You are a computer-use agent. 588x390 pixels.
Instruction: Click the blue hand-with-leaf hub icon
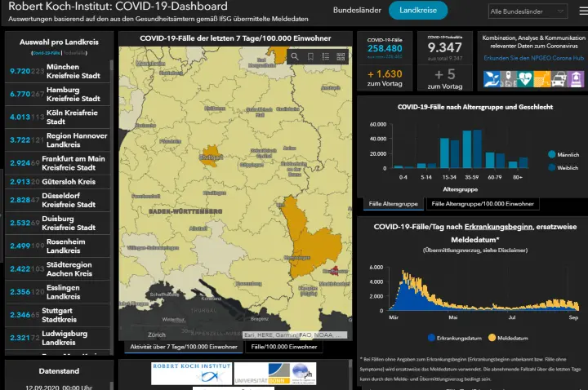click(492, 78)
